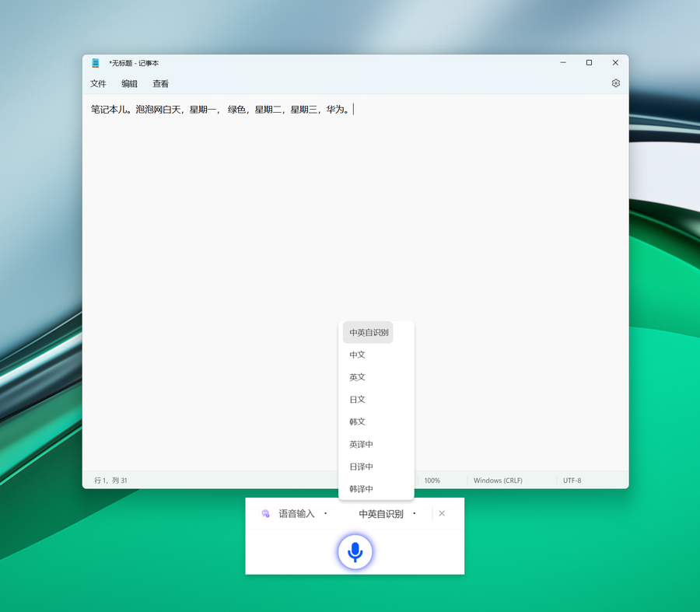The height and width of the screenshot is (612, 700).
Task: Choose 中文 from the language list
Action: pos(358,355)
